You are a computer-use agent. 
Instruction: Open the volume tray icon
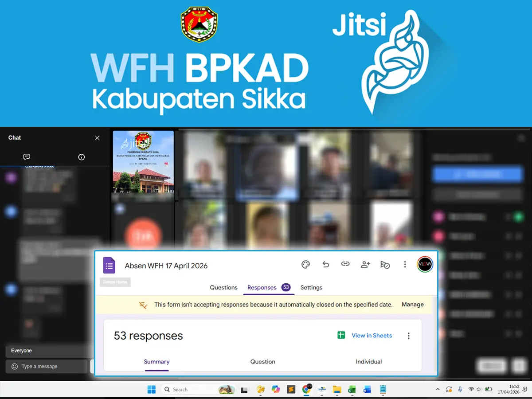coord(479,389)
